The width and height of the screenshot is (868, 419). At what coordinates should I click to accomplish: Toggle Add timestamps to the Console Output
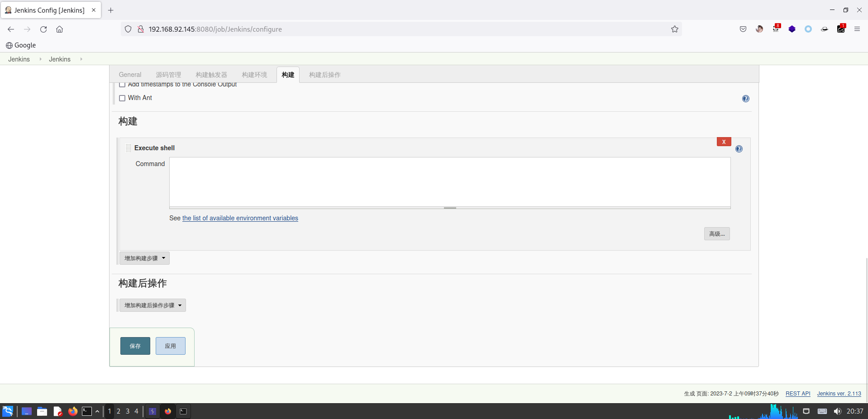tap(122, 85)
